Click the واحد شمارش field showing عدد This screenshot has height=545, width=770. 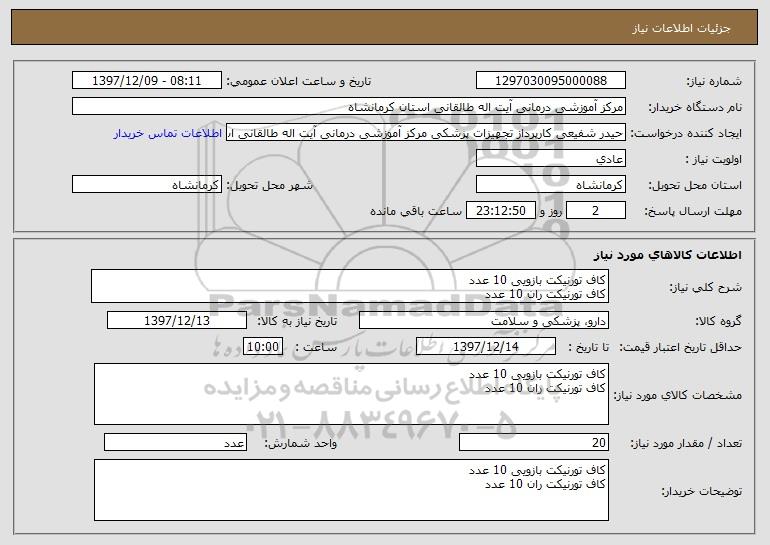[x=175, y=442]
